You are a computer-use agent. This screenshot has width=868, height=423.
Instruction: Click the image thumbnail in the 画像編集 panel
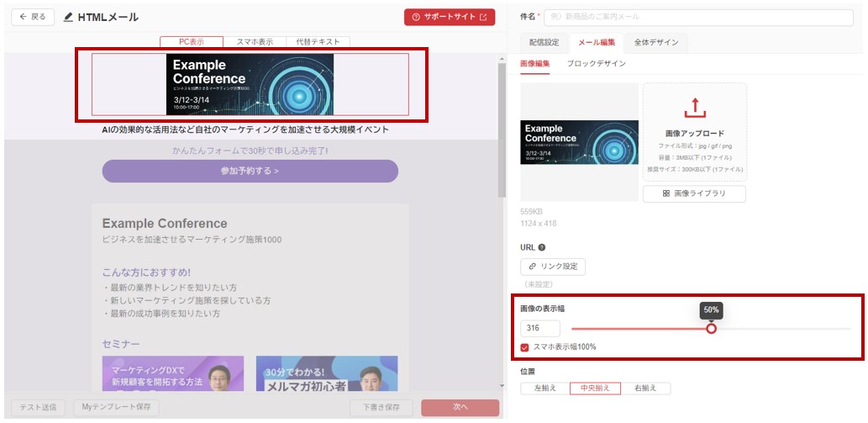tap(579, 142)
